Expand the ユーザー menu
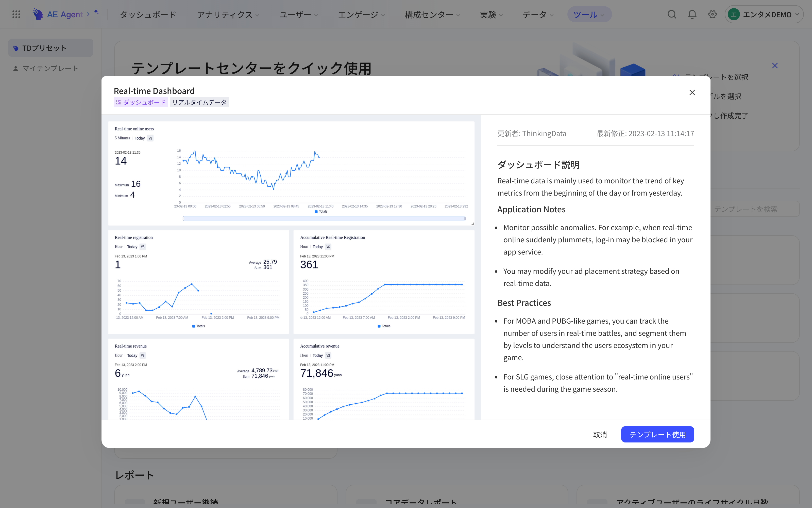Screen dimensions: 812x508 pos(299,14)
